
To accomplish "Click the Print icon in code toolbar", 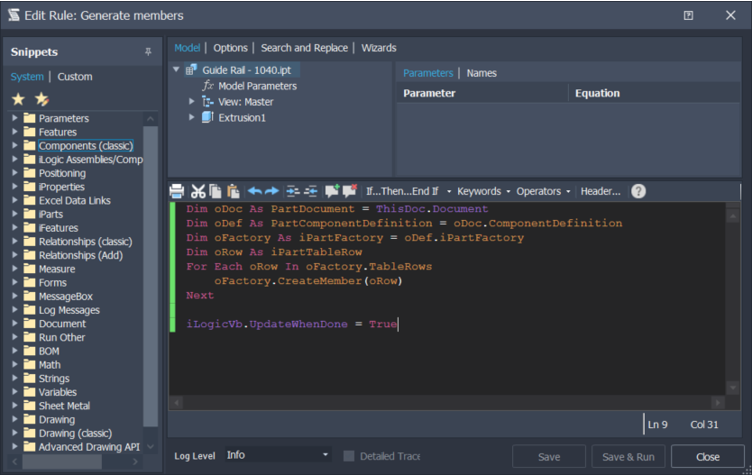I will pyautogui.click(x=177, y=191).
